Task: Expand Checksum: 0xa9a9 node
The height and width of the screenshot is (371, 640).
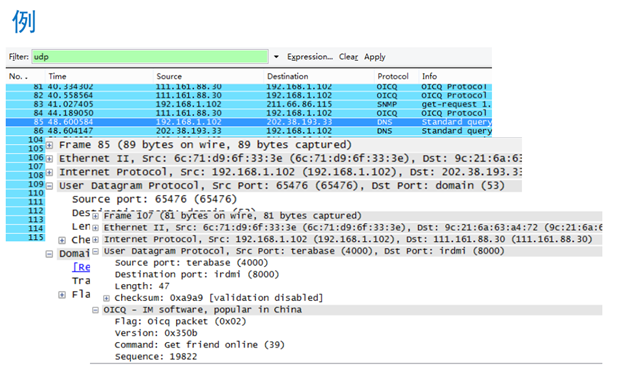Action: [106, 298]
